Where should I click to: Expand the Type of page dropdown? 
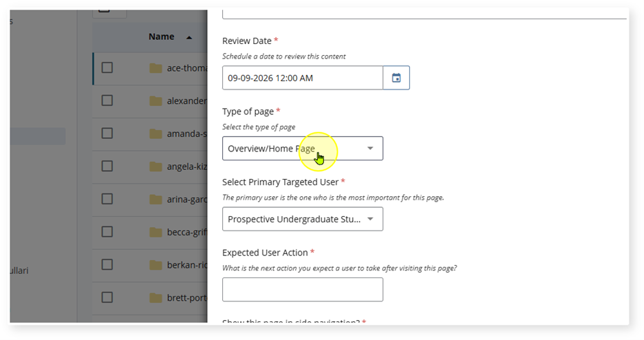(370, 149)
